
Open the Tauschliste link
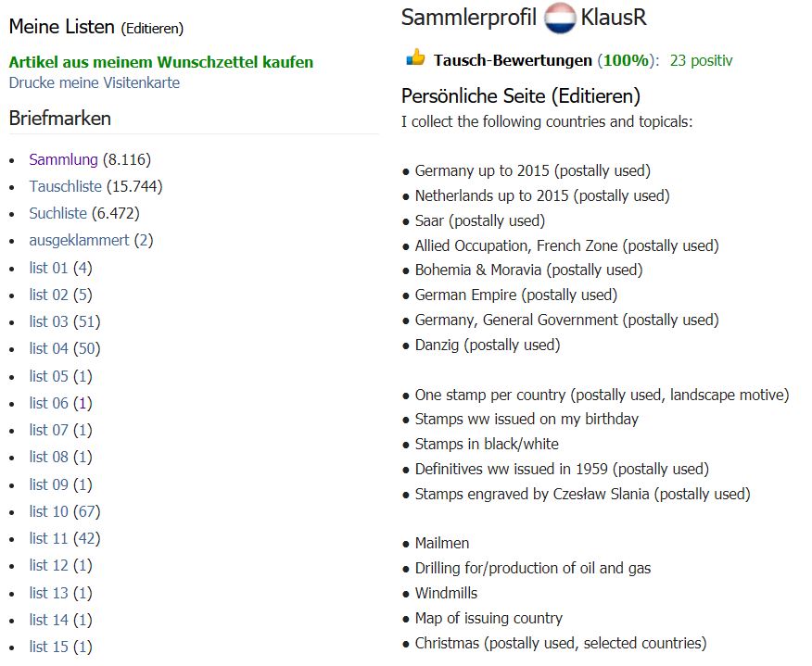tap(65, 186)
